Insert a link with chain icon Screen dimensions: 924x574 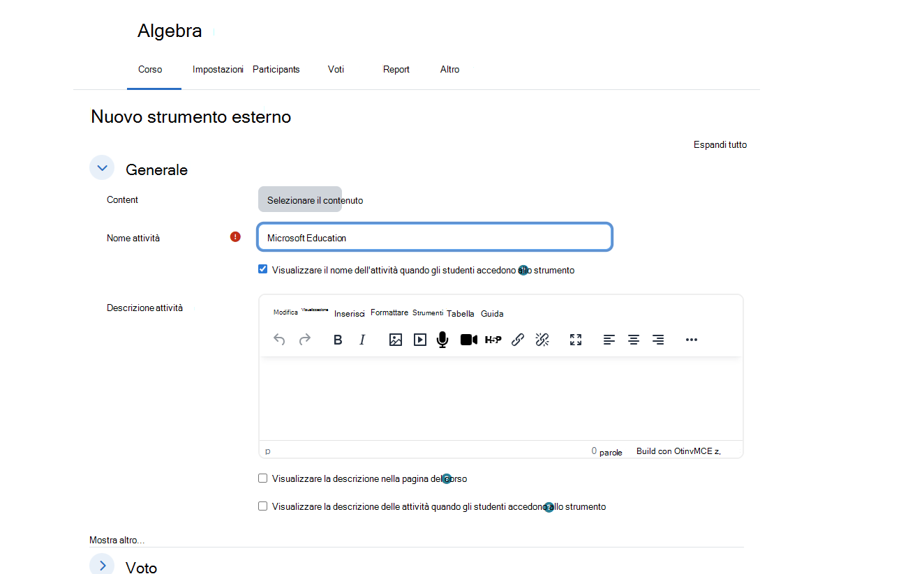coord(518,340)
